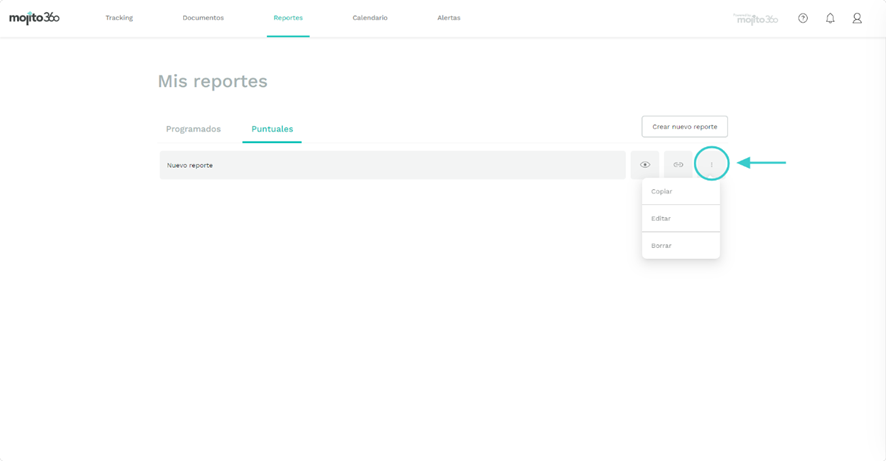Go to the Tracking menu
Screen dimensions: 886x461
119,18
